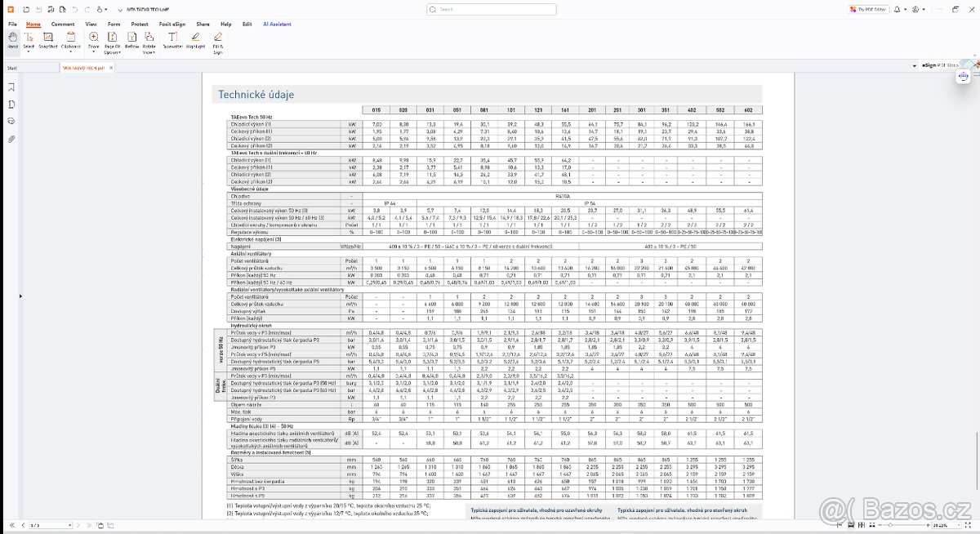The width and height of the screenshot is (980, 534).
Task: Toggle Reflow view
Action: click(x=132, y=40)
